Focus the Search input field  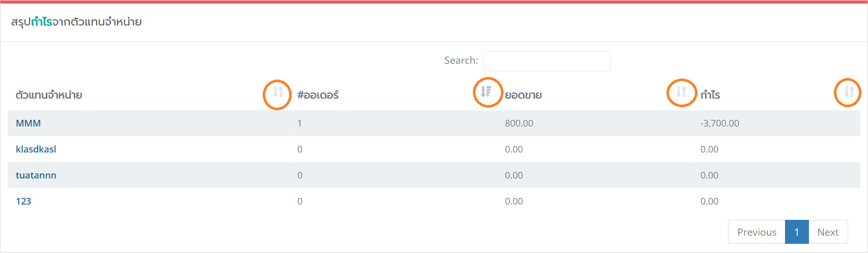[x=547, y=61]
